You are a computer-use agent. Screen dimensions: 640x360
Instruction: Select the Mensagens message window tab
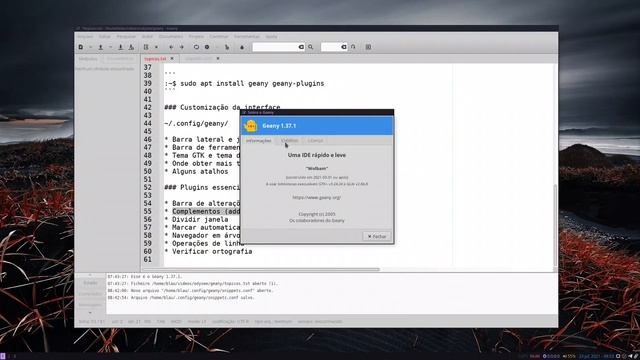pos(90,305)
